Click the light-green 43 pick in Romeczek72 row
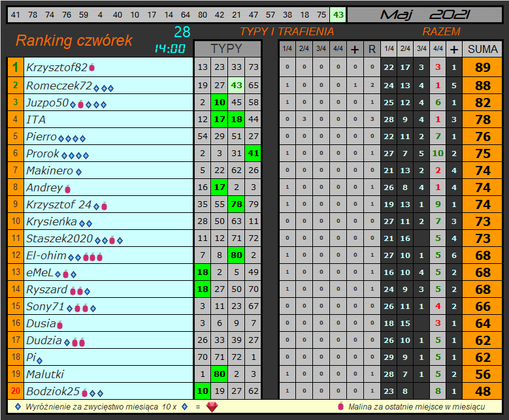 click(237, 86)
